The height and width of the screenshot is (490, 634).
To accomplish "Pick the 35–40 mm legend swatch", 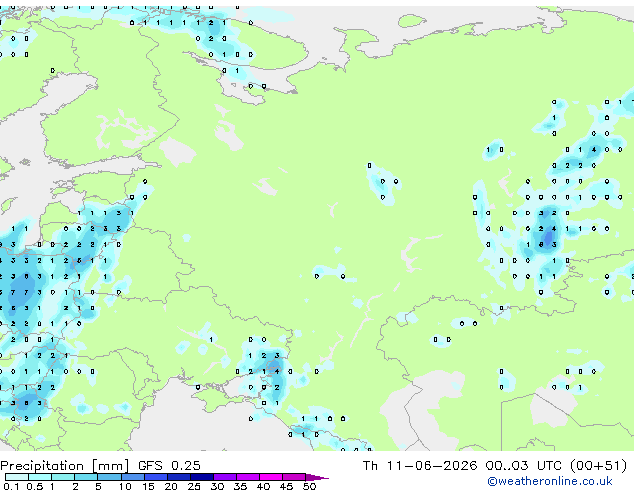I will coord(248,477).
